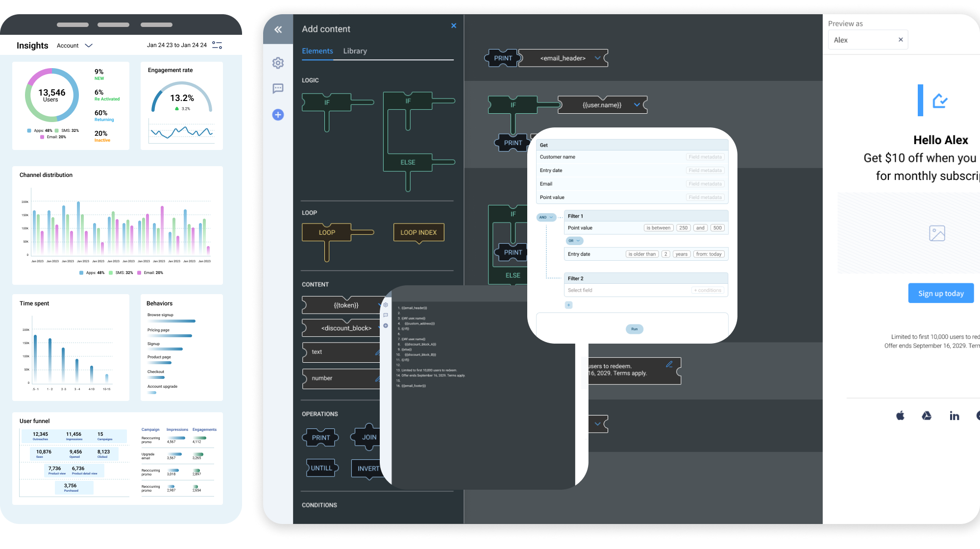
Task: Click the edit pencil on terms text block
Action: point(669,364)
